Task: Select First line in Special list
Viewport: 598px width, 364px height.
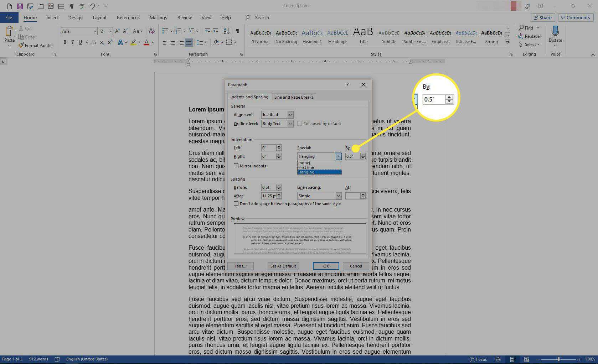Action: (319, 167)
